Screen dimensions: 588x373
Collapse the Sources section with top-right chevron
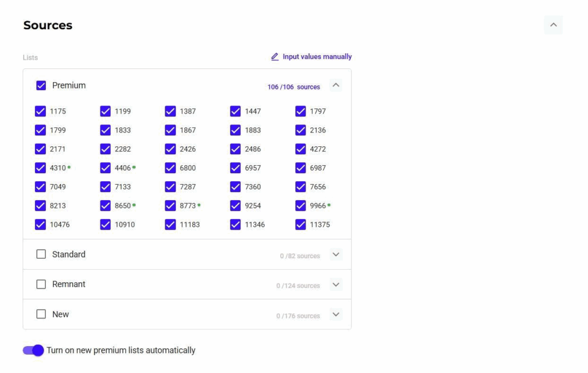[x=553, y=25]
